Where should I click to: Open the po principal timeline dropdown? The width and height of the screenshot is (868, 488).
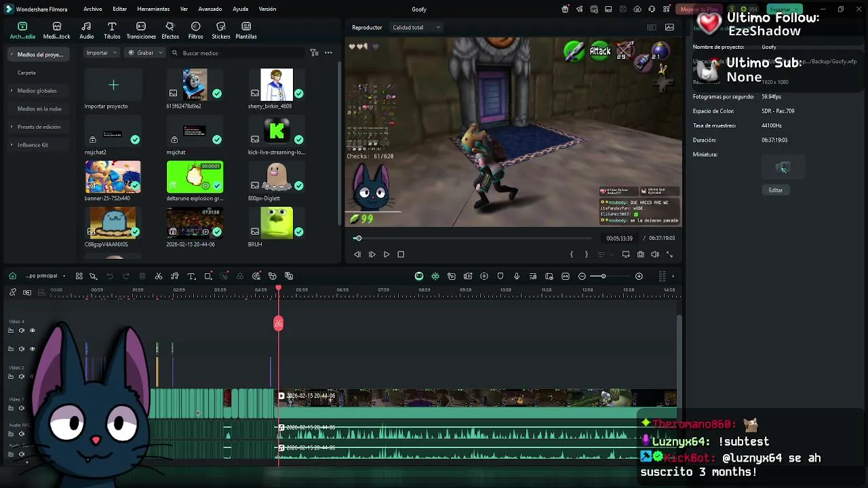tap(45, 276)
